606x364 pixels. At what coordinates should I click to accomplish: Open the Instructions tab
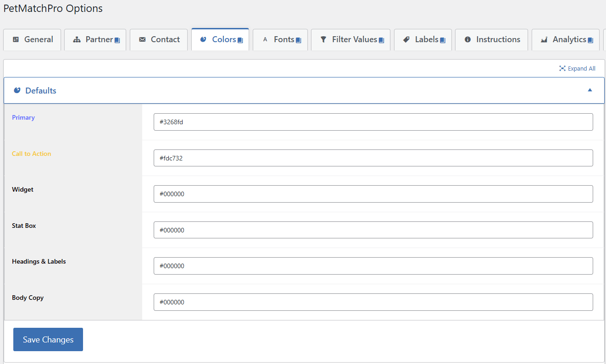click(491, 40)
